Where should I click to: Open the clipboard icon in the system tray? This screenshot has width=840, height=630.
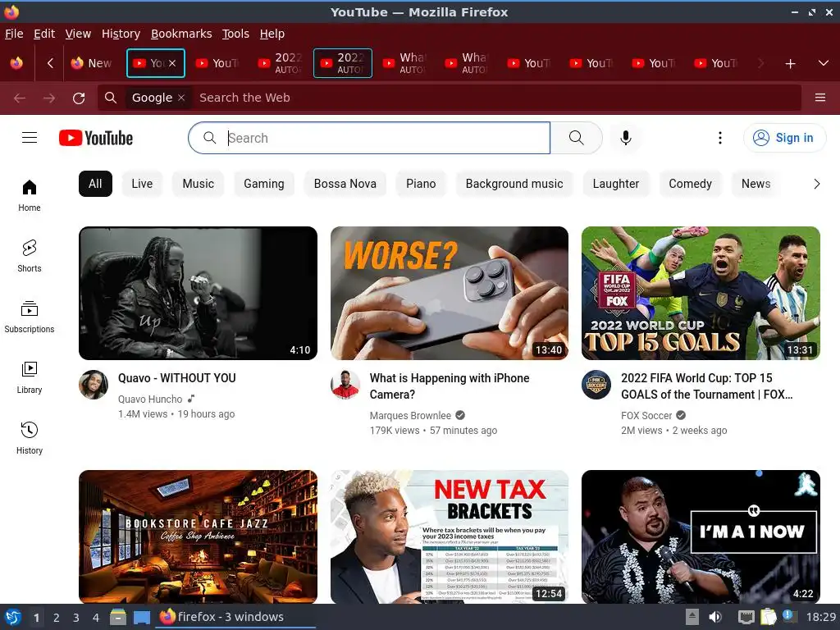pos(768,617)
